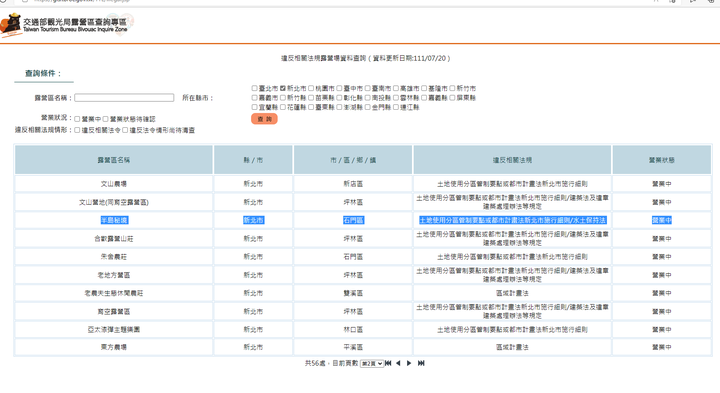This screenshot has width=720, height=393.
Task: Check the 宜蘭縣 checkbox
Action: 254,107
